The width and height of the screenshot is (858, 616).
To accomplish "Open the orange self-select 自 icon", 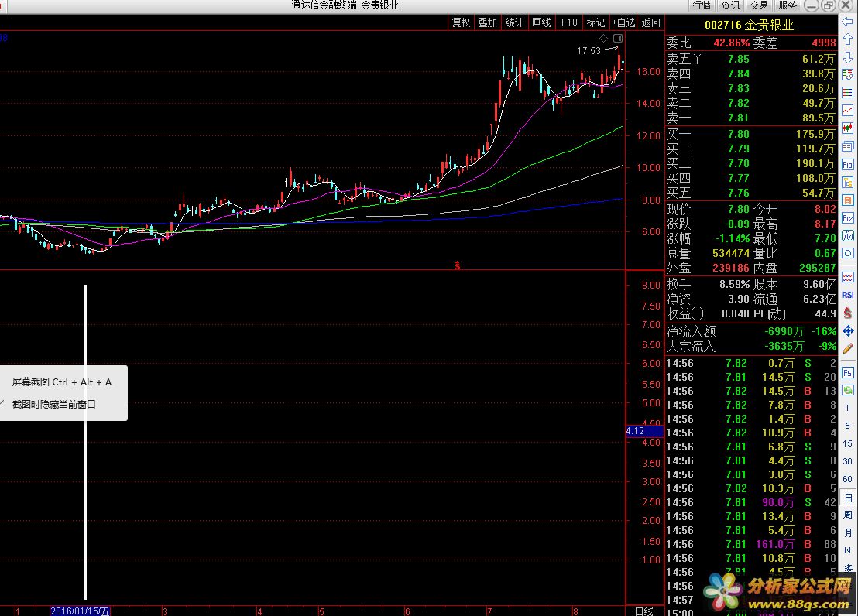I will click(x=848, y=200).
